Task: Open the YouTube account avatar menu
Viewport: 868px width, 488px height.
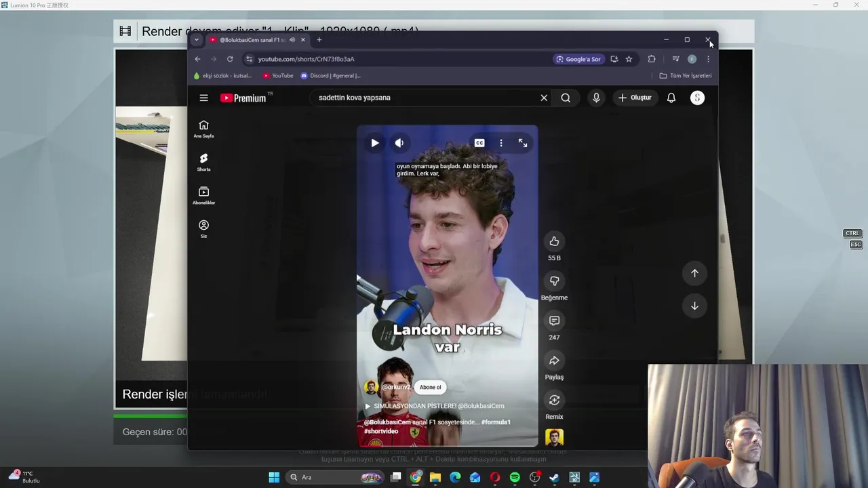Action: click(697, 98)
